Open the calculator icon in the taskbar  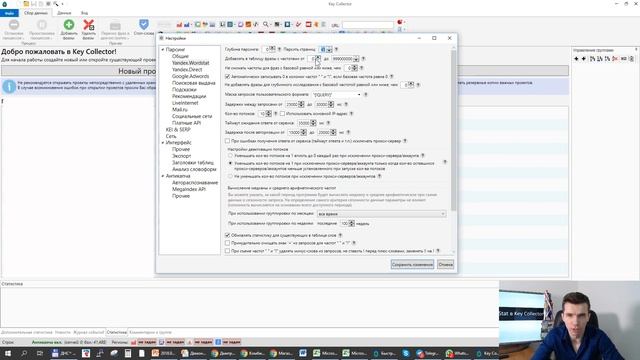pos(128,353)
